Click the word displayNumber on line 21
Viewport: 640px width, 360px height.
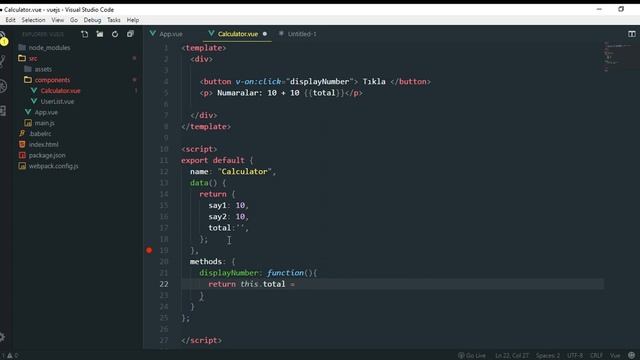[229, 273]
